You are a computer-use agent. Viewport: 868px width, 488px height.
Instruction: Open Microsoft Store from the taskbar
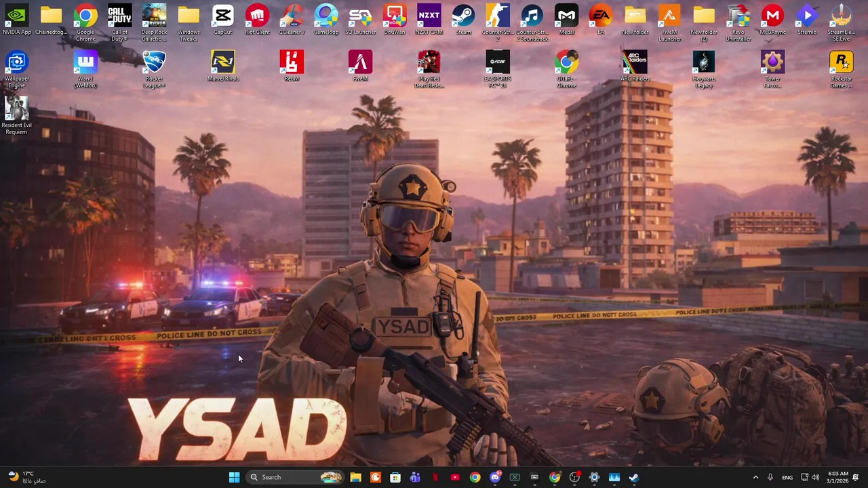pos(395,477)
